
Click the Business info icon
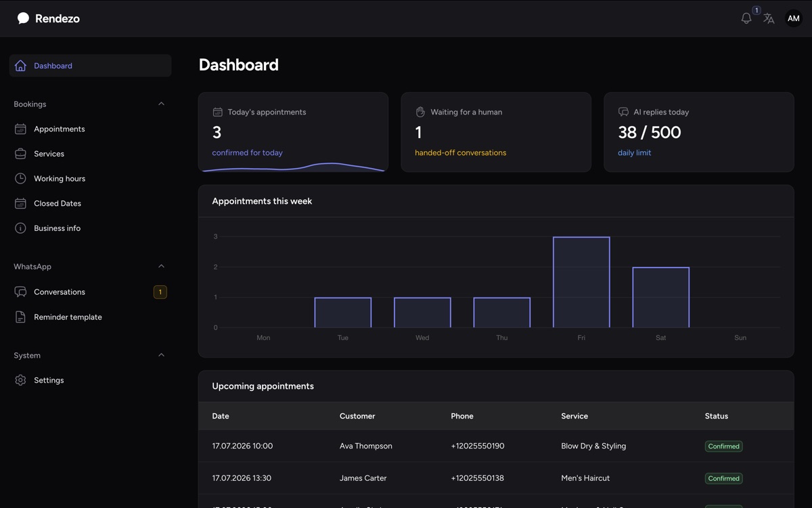pos(20,228)
